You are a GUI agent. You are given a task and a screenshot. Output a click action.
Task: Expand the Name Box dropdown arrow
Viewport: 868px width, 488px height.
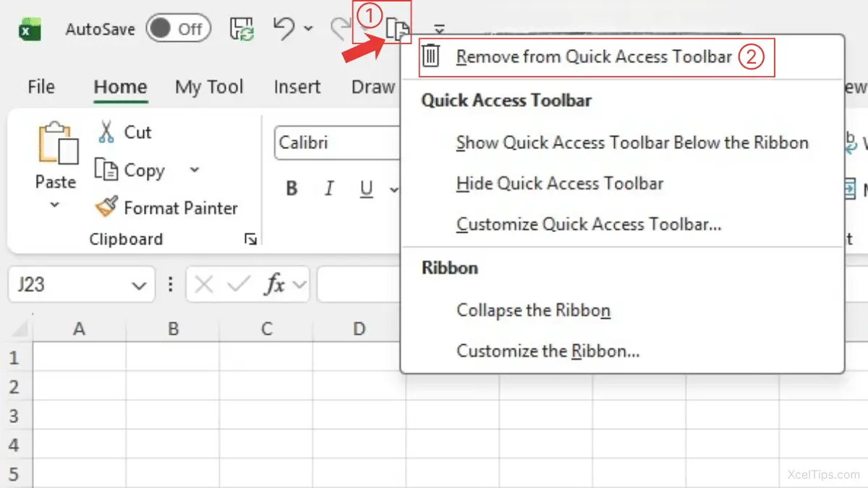point(139,286)
